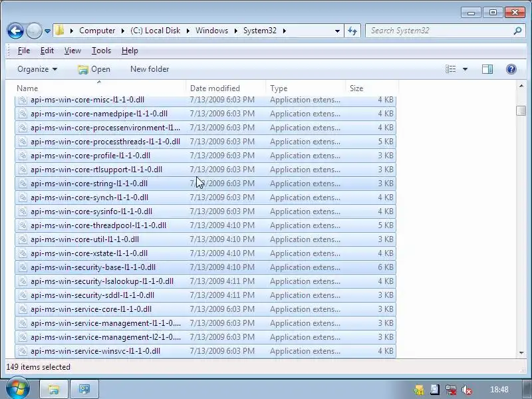Click the icon of api-ms-win-core-rtlsupport-l1-1-0.dll
Viewport: 532px width, 399px height.
click(23, 170)
